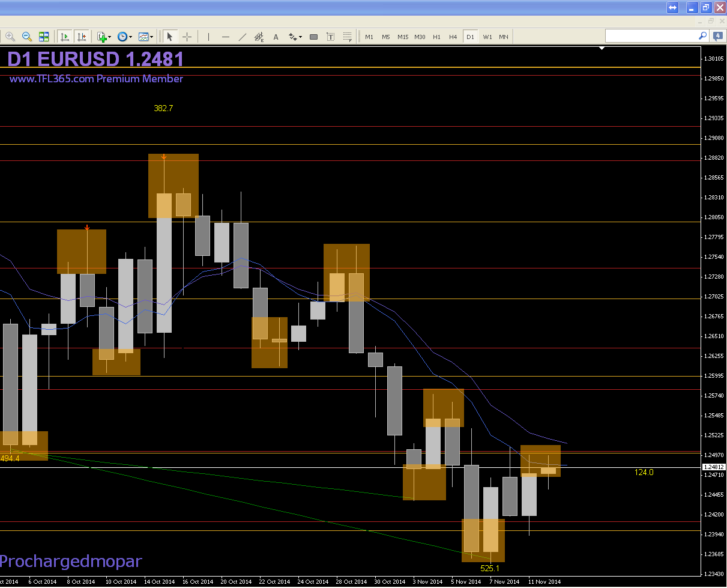727x588 pixels.
Task: Switch chart to MN monthly timeframe
Action: [503, 37]
